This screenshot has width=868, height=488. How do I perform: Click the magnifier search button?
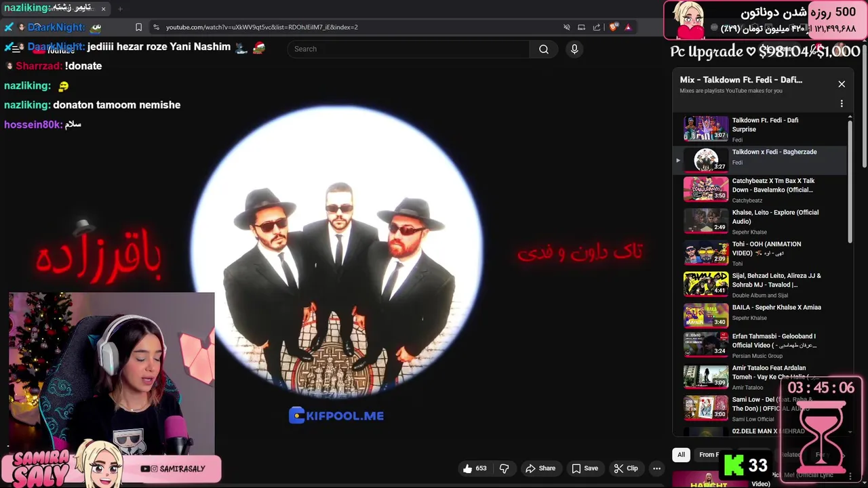click(544, 49)
